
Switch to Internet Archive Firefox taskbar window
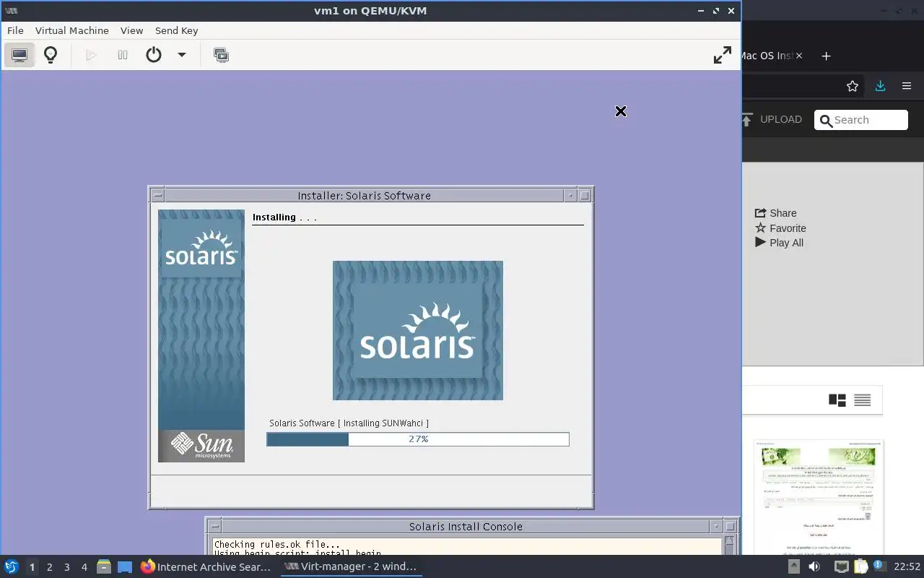click(x=206, y=567)
